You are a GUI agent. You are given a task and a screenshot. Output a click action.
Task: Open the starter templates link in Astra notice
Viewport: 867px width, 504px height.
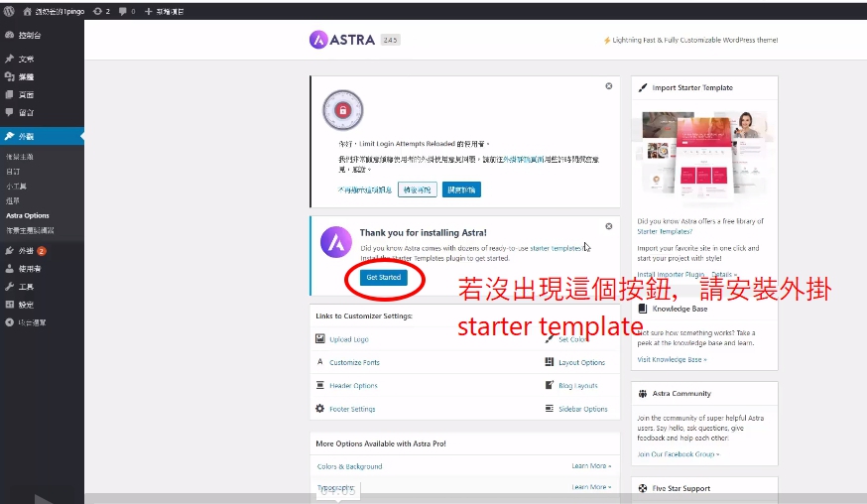557,248
